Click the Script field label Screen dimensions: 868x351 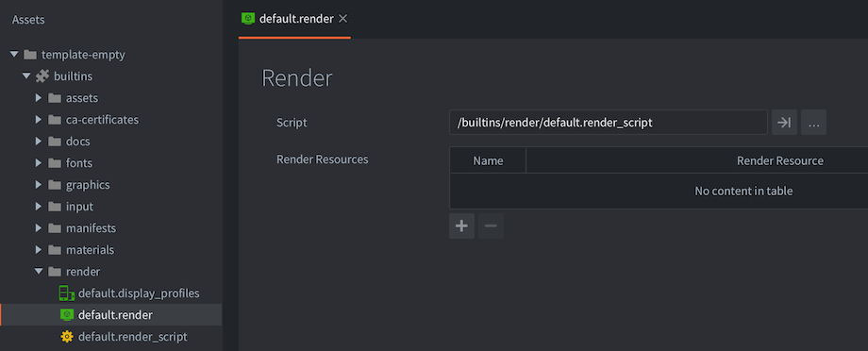(x=292, y=123)
